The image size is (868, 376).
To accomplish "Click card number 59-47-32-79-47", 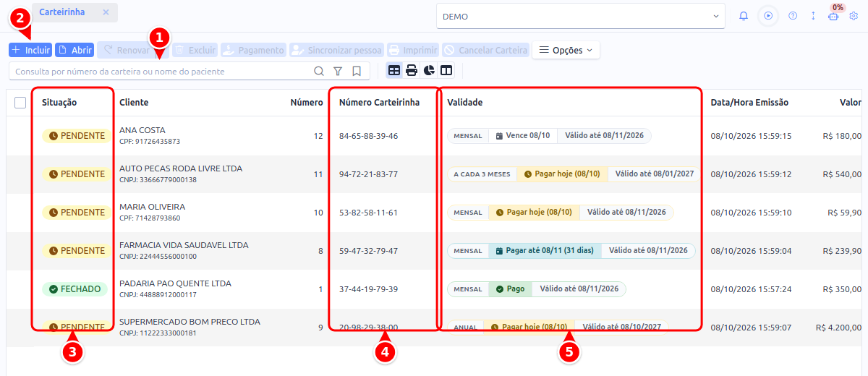I will point(368,251).
